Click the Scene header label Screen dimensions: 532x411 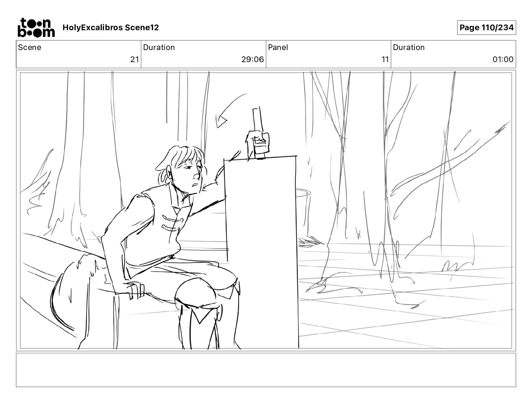pyautogui.click(x=30, y=47)
